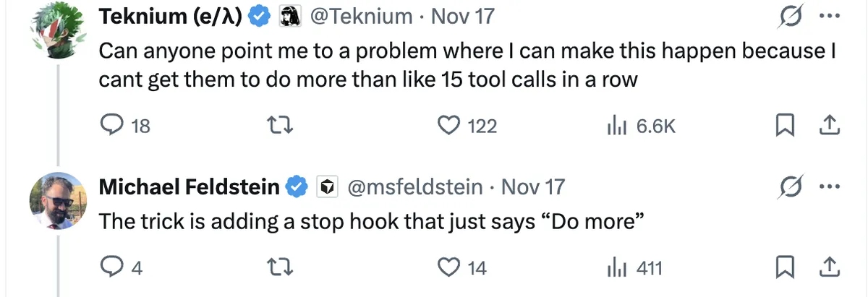The width and height of the screenshot is (868, 297).
Task: Like Michael Feldstein's "Do more" reply
Action: tap(450, 268)
